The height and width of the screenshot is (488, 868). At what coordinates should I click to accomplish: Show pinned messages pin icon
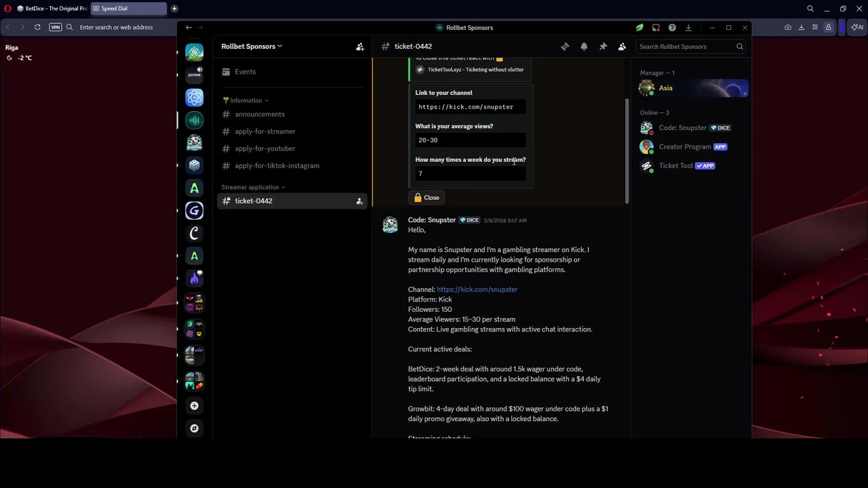pos(603,46)
